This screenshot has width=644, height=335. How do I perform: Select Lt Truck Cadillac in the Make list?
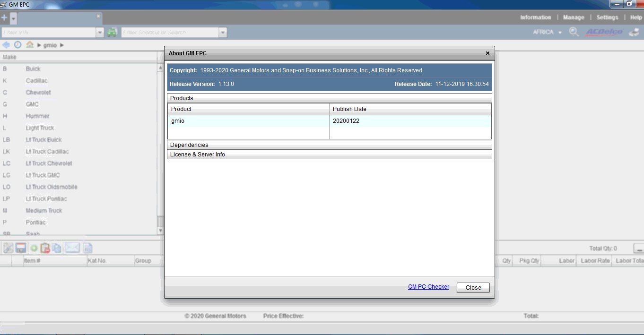47,152
